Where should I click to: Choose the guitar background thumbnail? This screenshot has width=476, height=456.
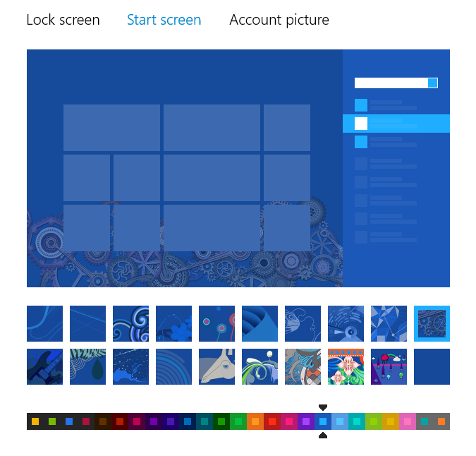(x=44, y=366)
